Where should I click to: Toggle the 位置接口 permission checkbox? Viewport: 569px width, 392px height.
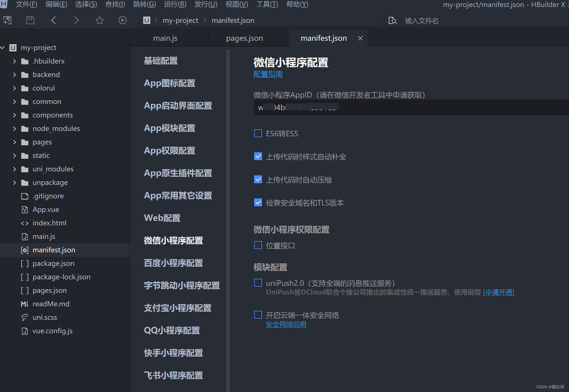click(258, 245)
